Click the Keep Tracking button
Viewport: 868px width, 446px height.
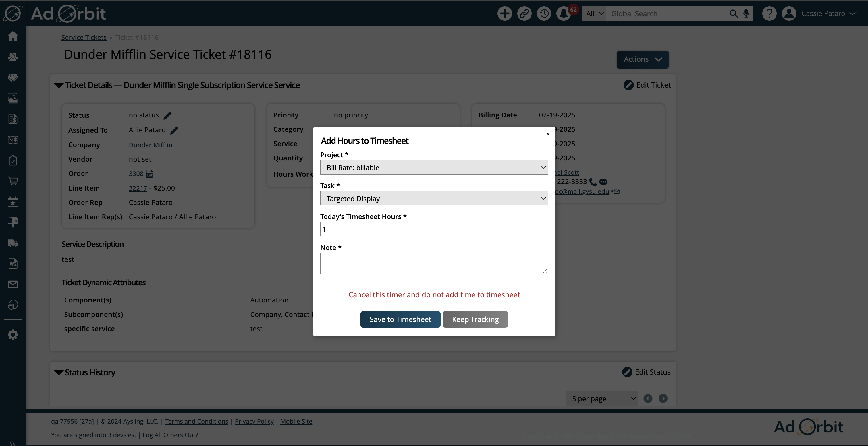click(x=475, y=319)
